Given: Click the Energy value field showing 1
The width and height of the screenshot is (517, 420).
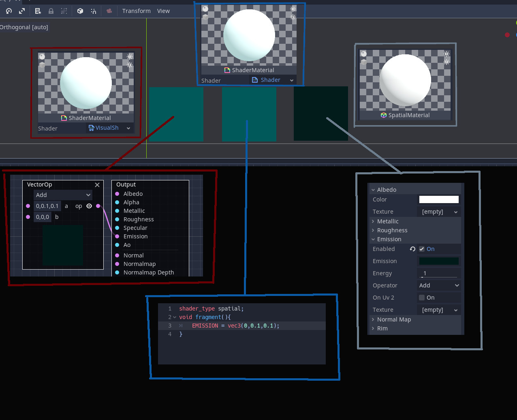Looking at the screenshot, I should click(438, 273).
